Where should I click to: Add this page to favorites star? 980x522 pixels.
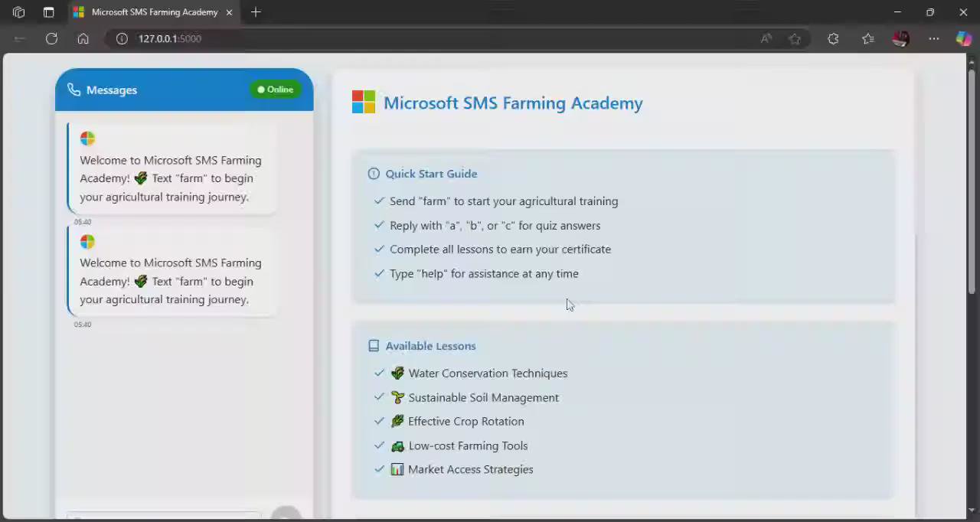coord(795,38)
